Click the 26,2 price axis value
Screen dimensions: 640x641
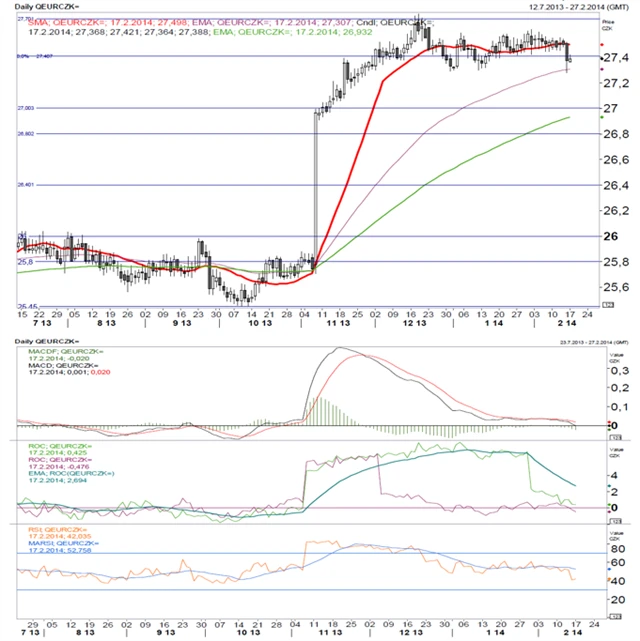(616, 211)
